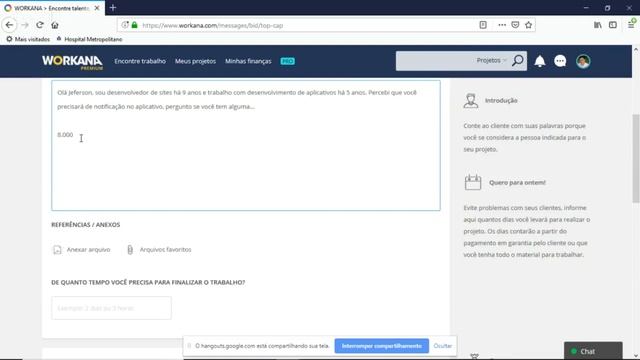Click the browser forward arrow
This screenshot has height=360, width=640.
[25, 25]
